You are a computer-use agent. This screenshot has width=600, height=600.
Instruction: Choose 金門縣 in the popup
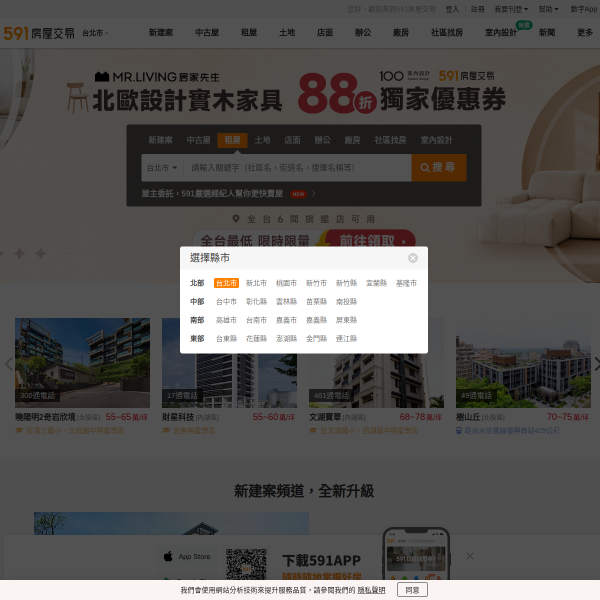(316, 339)
